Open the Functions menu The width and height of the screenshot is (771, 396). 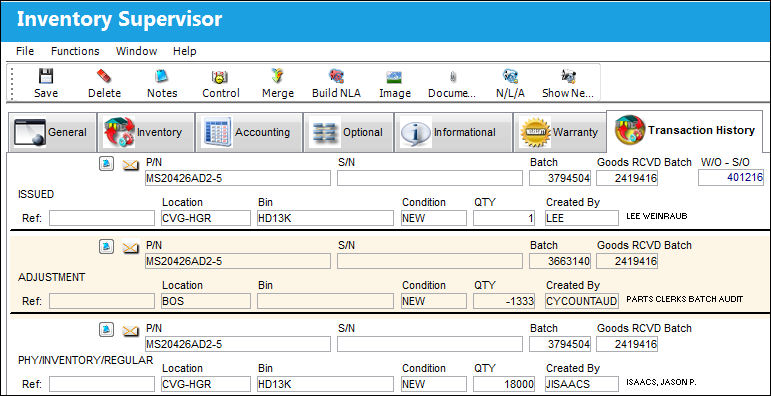[75, 51]
